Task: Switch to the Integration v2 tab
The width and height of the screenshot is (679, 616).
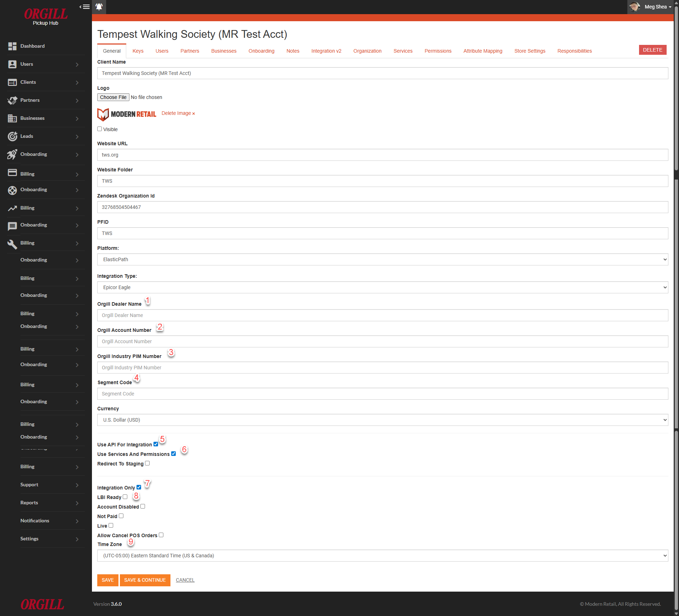Action: (326, 51)
